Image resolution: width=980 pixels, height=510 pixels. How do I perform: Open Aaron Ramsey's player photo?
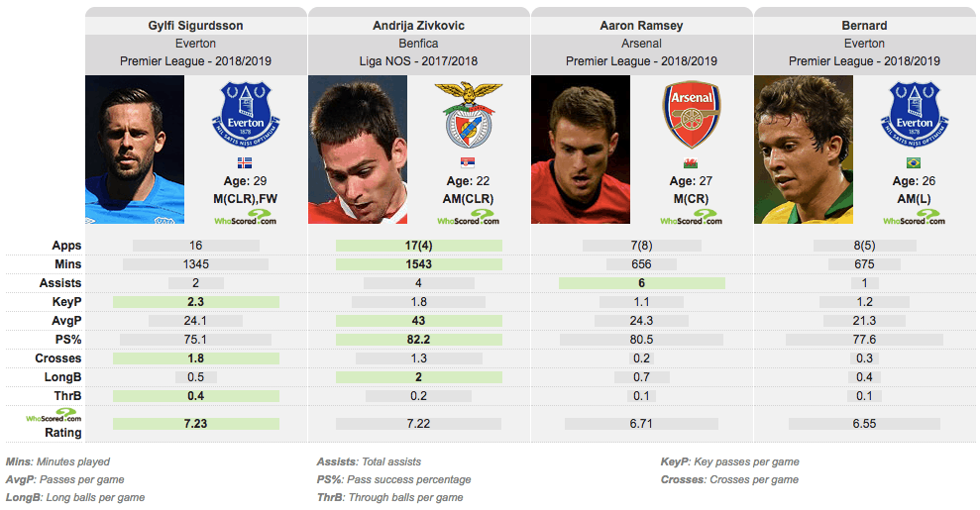coord(581,150)
